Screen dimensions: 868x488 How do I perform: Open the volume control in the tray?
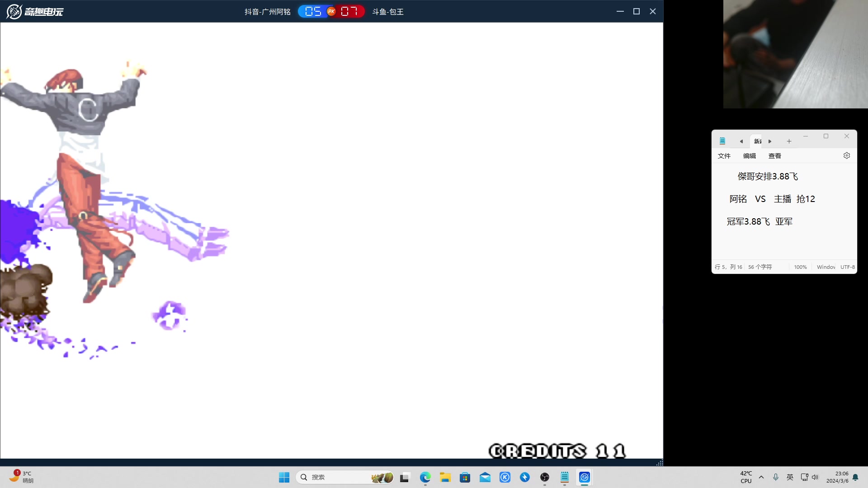click(815, 477)
